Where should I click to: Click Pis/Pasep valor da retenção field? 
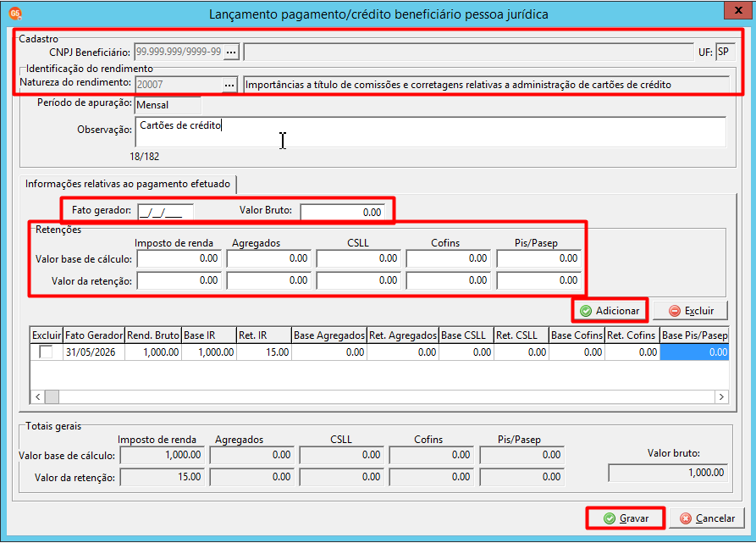(x=539, y=280)
